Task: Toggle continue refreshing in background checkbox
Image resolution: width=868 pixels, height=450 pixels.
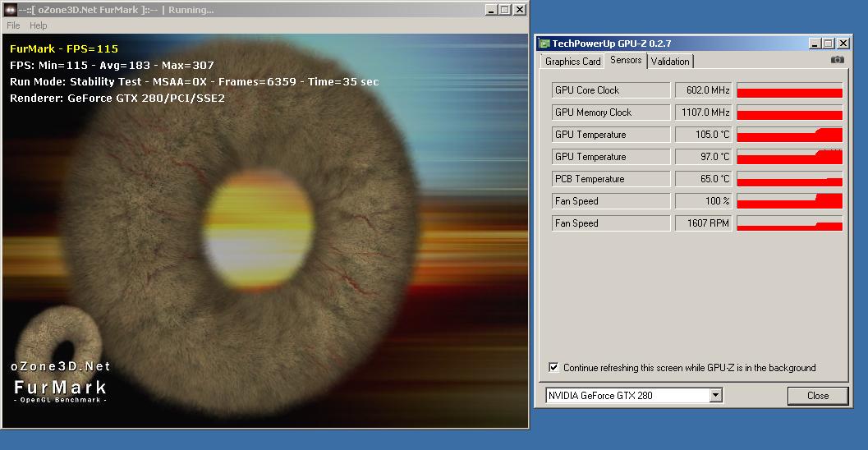Action: [553, 367]
